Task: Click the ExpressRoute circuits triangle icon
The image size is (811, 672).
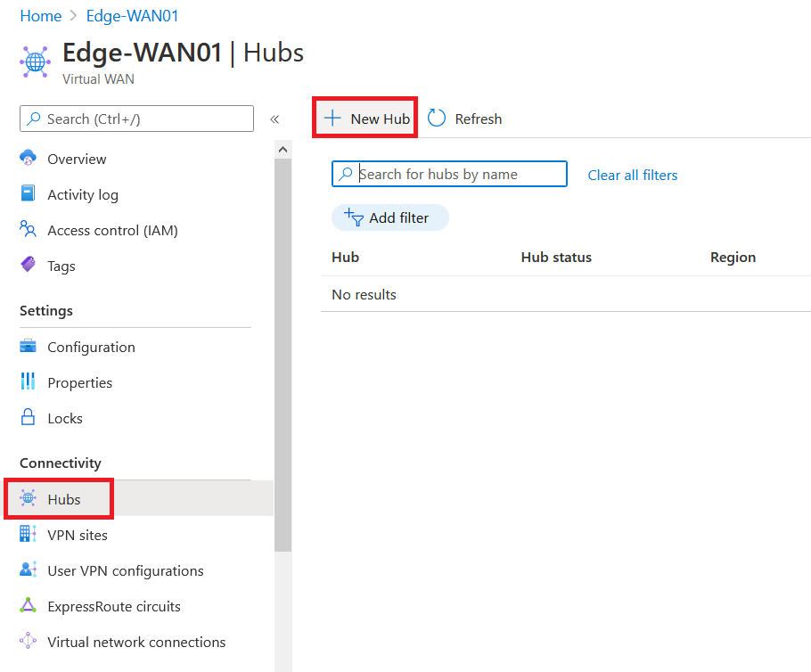Action: click(28, 605)
